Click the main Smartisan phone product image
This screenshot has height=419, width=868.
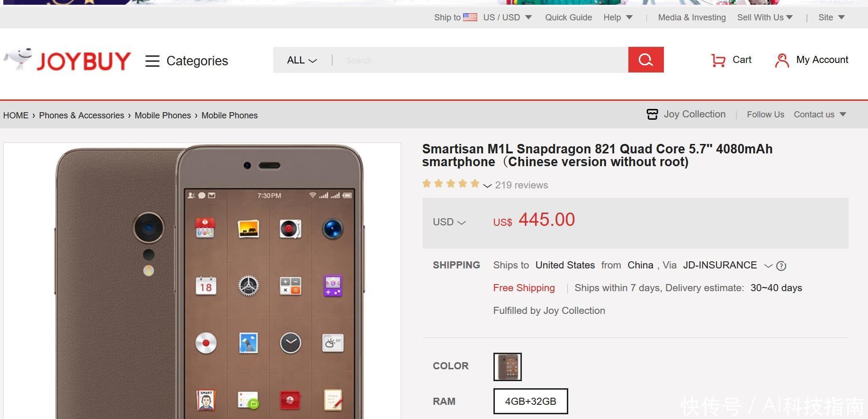click(202, 281)
